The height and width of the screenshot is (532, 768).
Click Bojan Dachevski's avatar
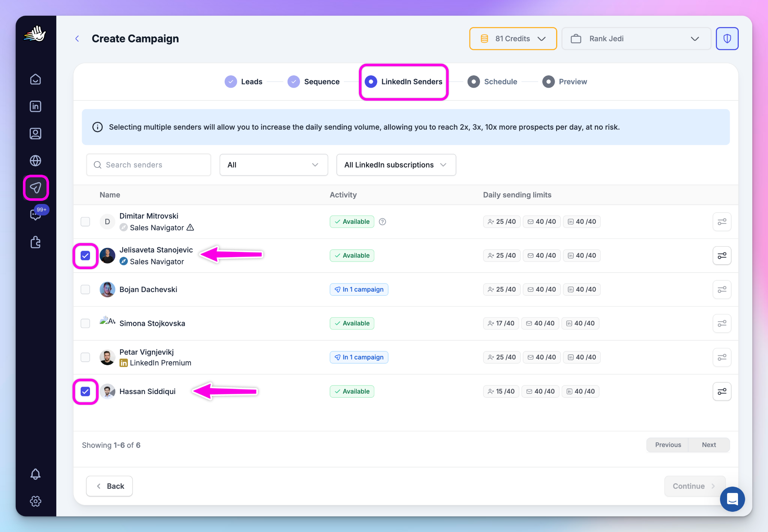pyautogui.click(x=107, y=289)
